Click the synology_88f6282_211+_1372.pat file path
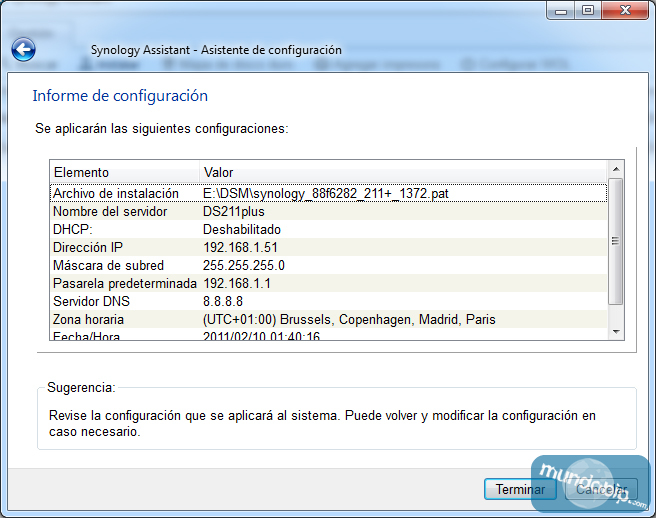Image resolution: width=656 pixels, height=518 pixels. pyautogui.click(x=325, y=193)
